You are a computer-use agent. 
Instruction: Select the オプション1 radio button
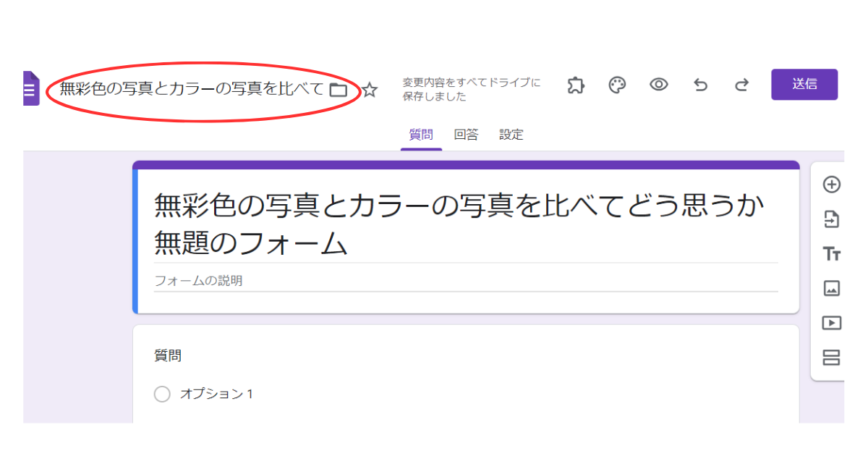tap(162, 394)
